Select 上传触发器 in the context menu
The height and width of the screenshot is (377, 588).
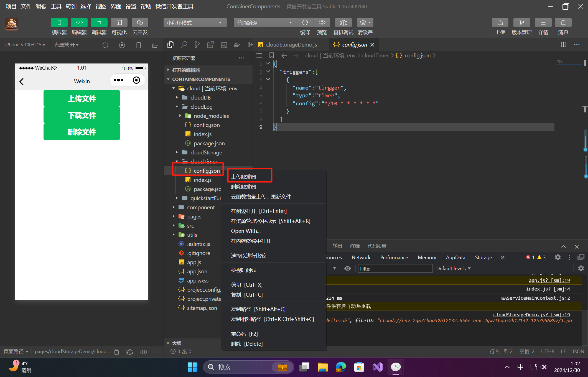244,177
